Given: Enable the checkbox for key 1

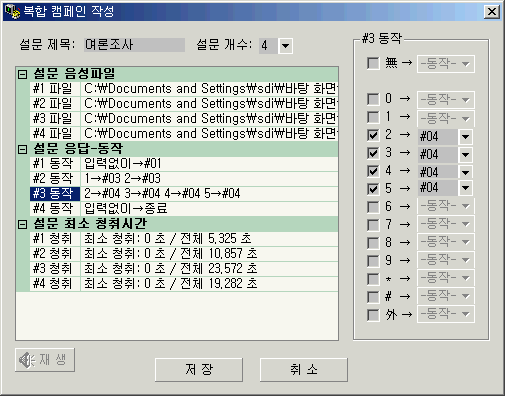Looking at the screenshot, I should (373, 117).
